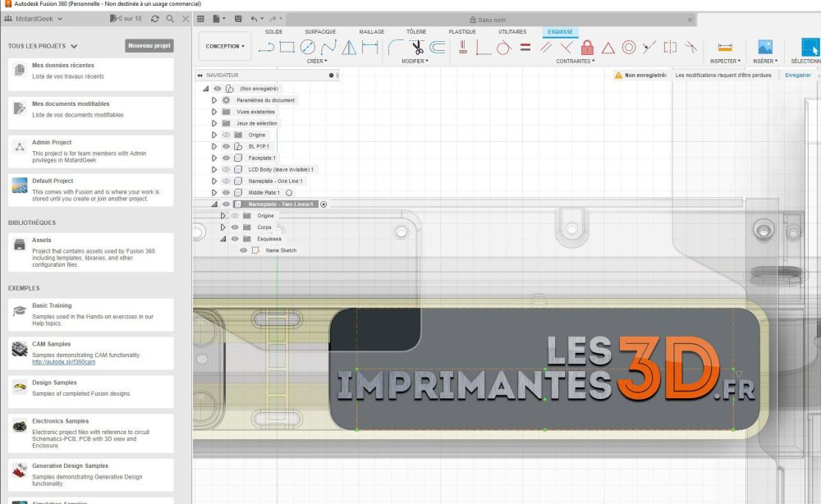The image size is (821, 504).
Task: Apply the Equal constraint
Action: point(525,48)
